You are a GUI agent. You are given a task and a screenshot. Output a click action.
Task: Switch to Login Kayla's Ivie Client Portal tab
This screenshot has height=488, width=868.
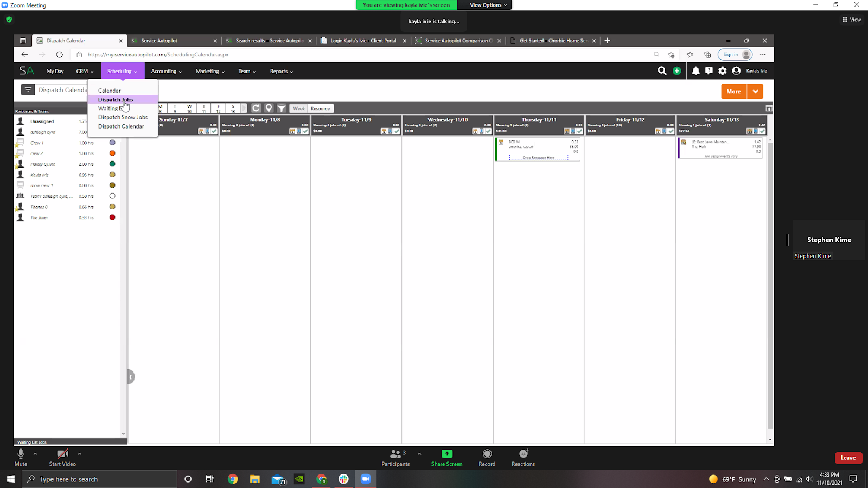pos(363,41)
